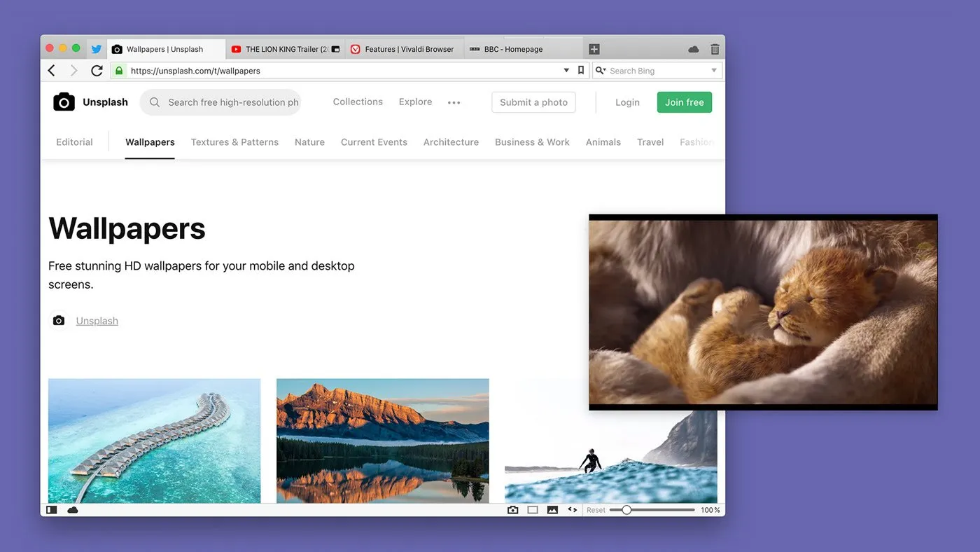Select the Nature category tab

(x=309, y=142)
